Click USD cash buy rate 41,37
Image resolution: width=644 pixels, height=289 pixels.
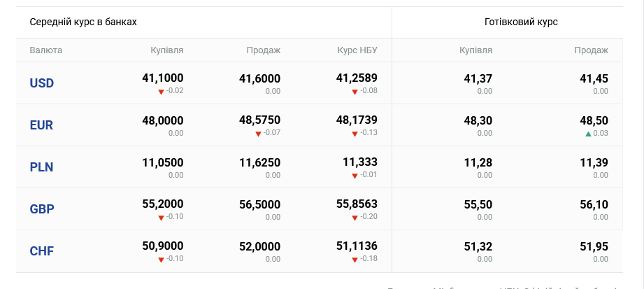tap(478, 79)
